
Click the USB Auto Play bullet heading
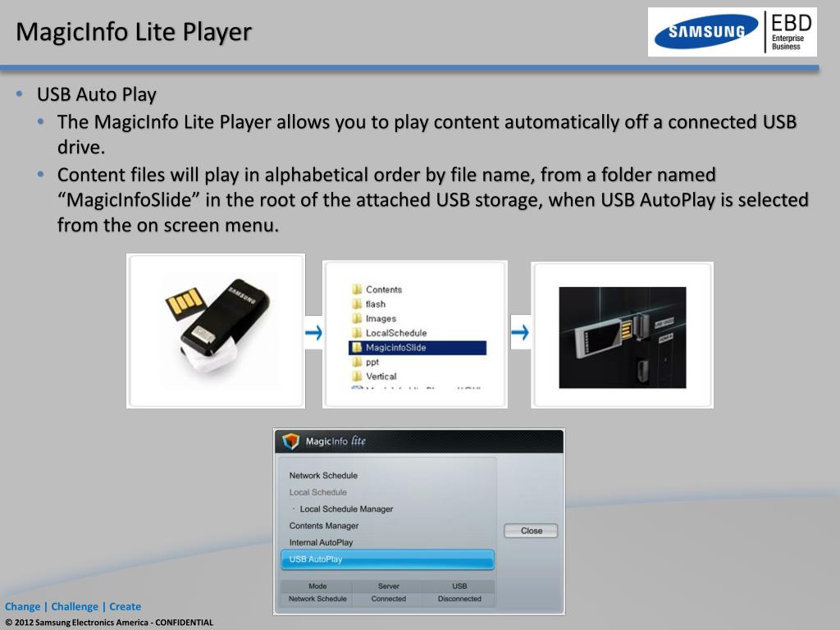[97, 94]
